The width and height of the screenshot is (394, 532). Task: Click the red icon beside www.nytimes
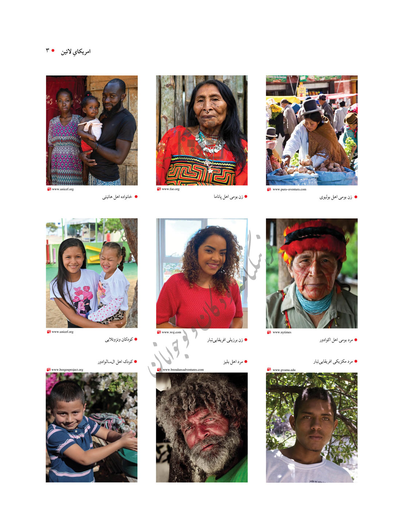269,332
